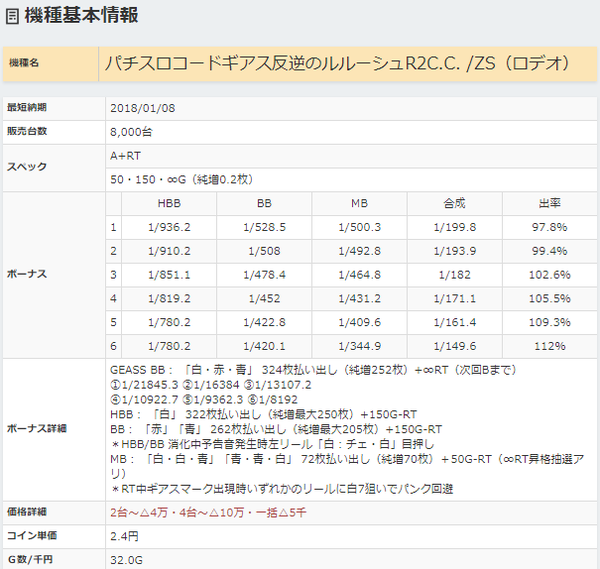Click the 価格詳細 row label
This screenshot has height=569, width=600.
[27, 512]
